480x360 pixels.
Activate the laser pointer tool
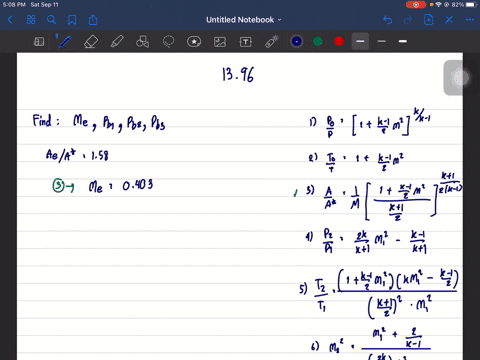pos(272,42)
